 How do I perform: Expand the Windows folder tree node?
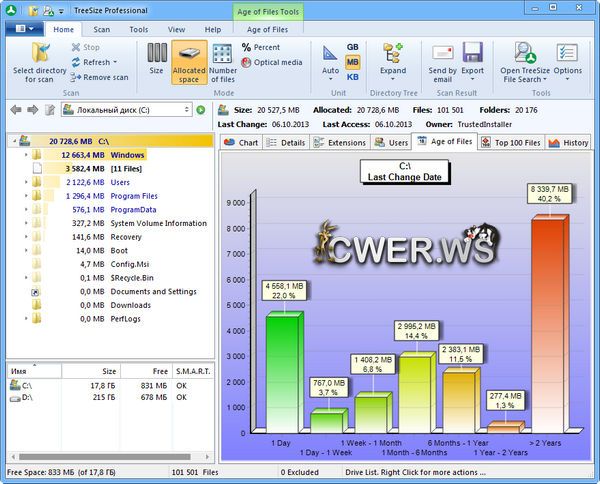(24, 155)
